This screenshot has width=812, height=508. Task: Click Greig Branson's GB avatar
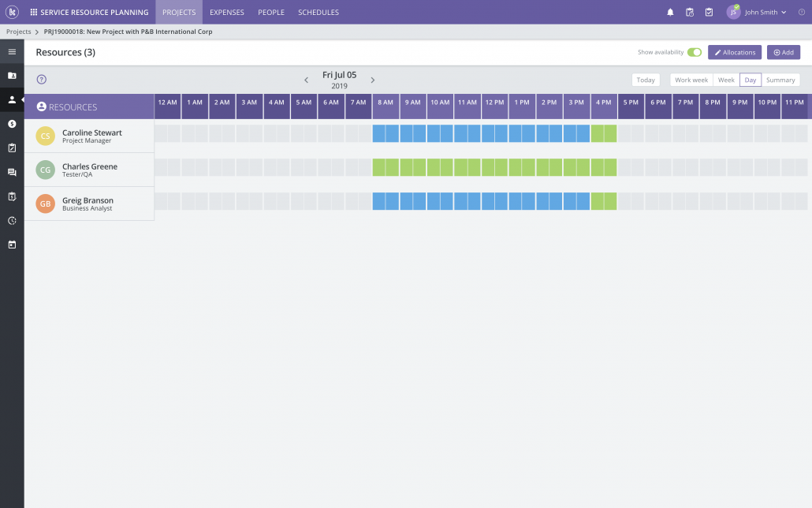click(x=46, y=204)
